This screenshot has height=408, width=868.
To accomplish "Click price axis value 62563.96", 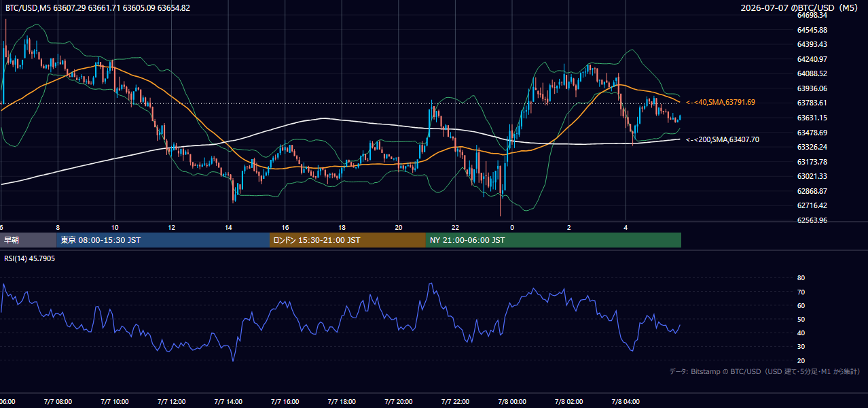I will pos(812,220).
